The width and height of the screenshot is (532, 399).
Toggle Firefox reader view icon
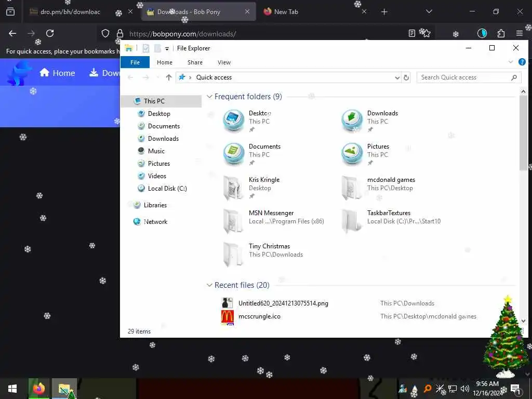411,33
